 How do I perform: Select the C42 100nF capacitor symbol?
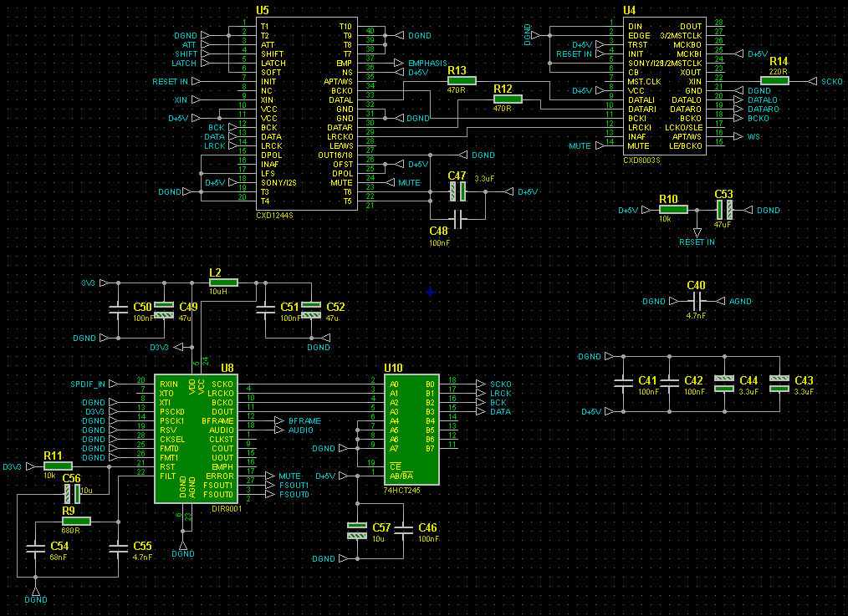[670, 383]
